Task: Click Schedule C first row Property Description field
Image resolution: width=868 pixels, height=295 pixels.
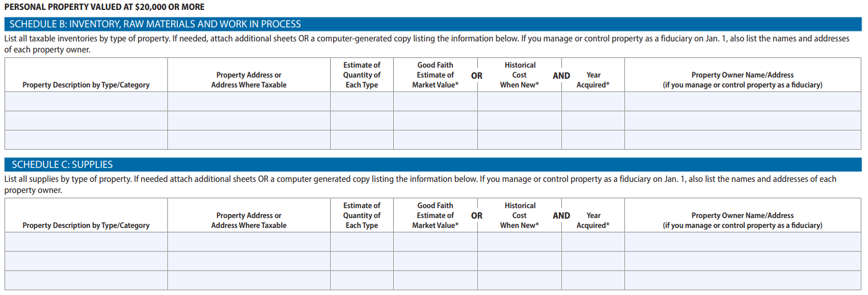Action: (86, 242)
